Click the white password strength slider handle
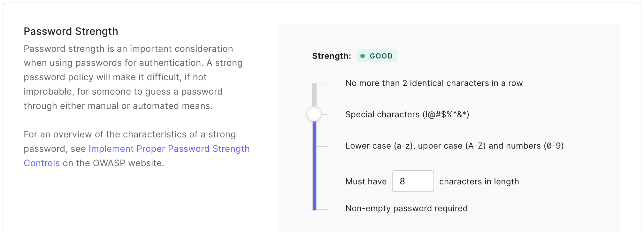This screenshot has width=644, height=232. click(x=314, y=114)
